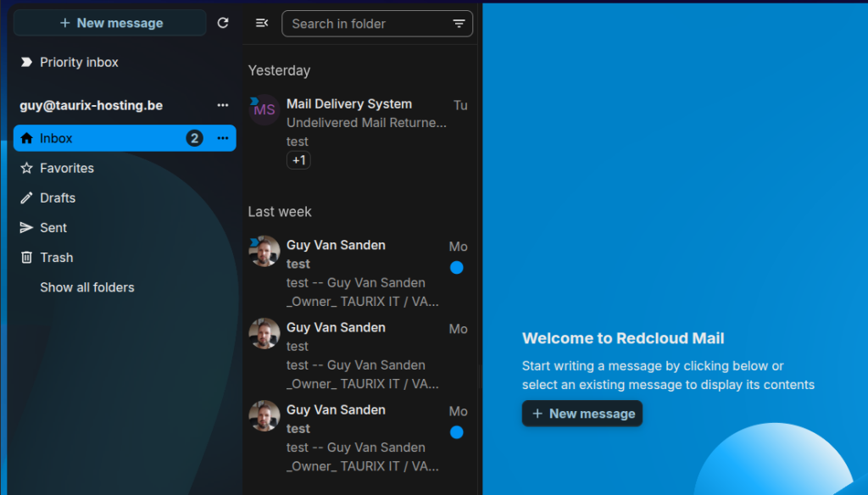Open the Sent folder

[53, 227]
